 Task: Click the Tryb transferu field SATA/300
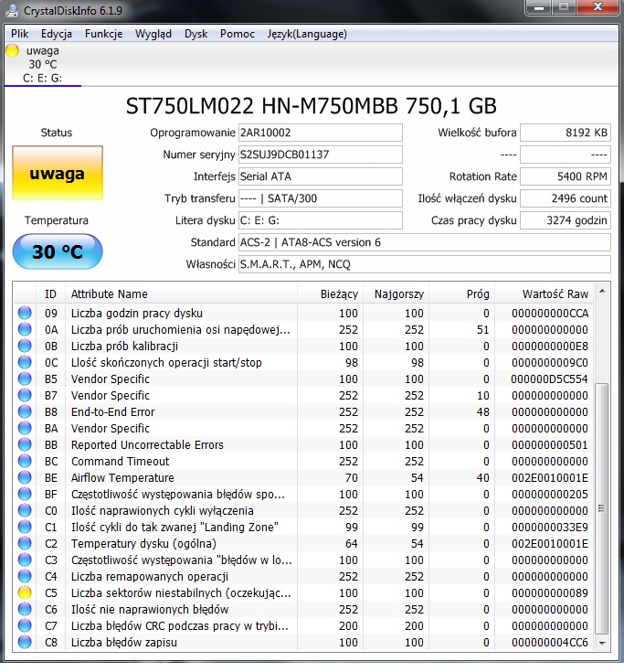(x=321, y=198)
